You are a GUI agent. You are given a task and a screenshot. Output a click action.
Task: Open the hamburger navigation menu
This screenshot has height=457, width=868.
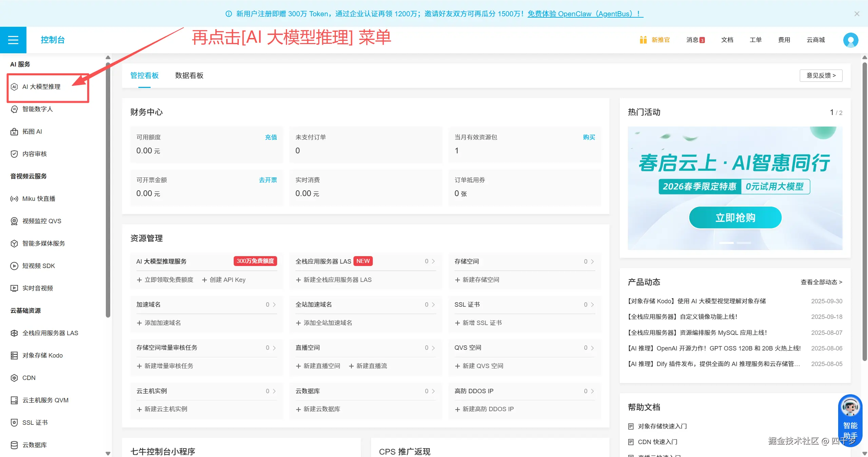tap(13, 40)
